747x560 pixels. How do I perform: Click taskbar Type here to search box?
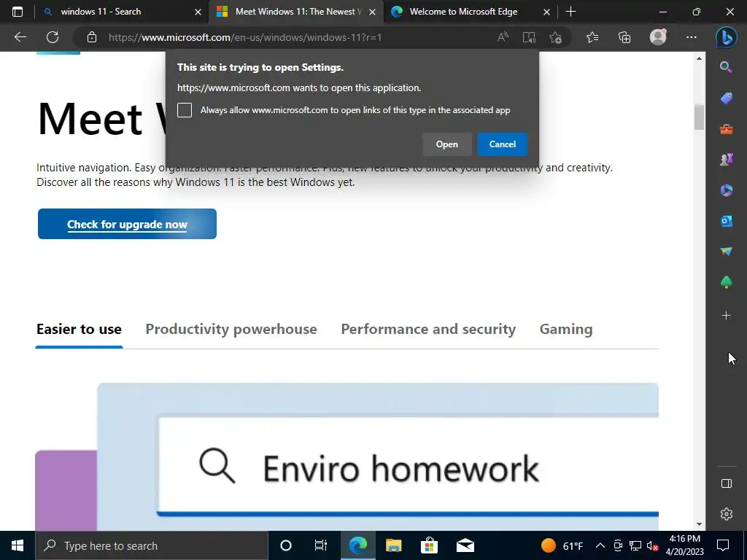152,545
